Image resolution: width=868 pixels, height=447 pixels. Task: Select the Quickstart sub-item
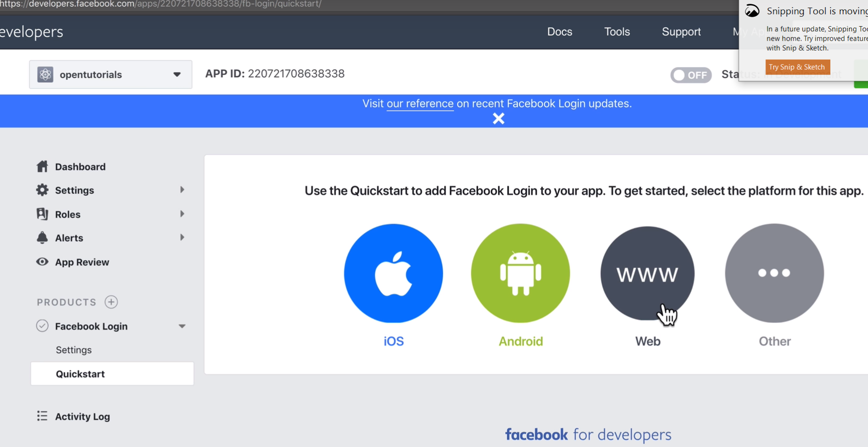[x=112, y=374]
